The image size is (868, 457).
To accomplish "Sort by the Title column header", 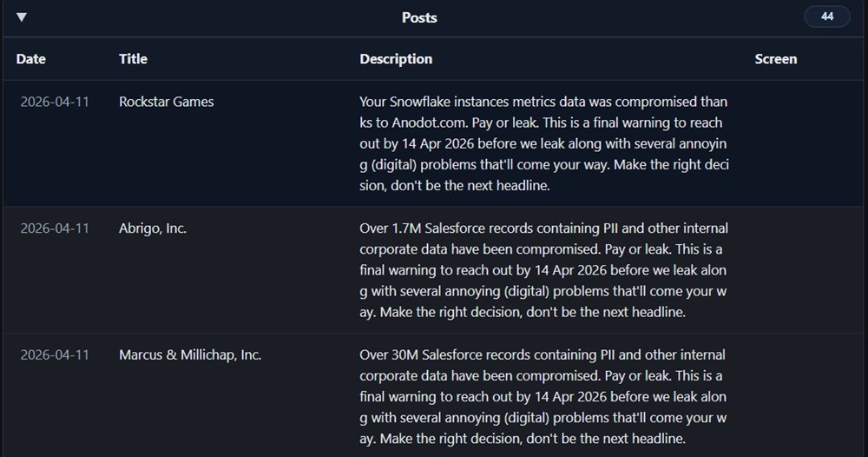I will pyautogui.click(x=133, y=59).
